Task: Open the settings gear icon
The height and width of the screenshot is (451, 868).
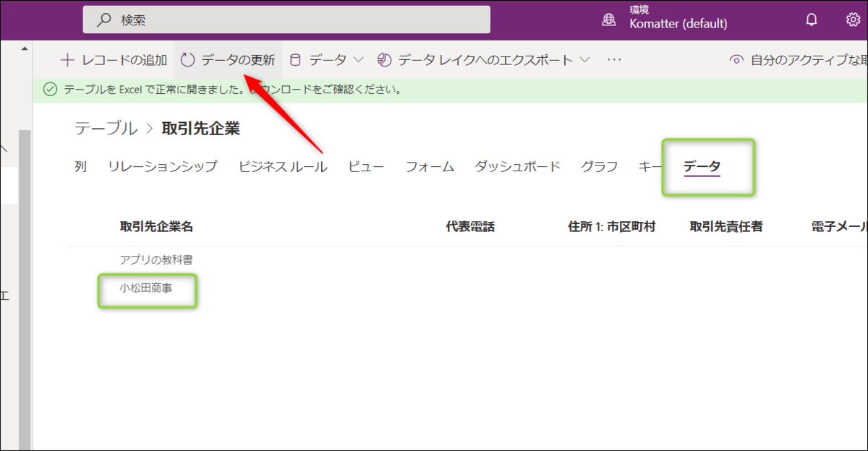Action: coord(854,20)
